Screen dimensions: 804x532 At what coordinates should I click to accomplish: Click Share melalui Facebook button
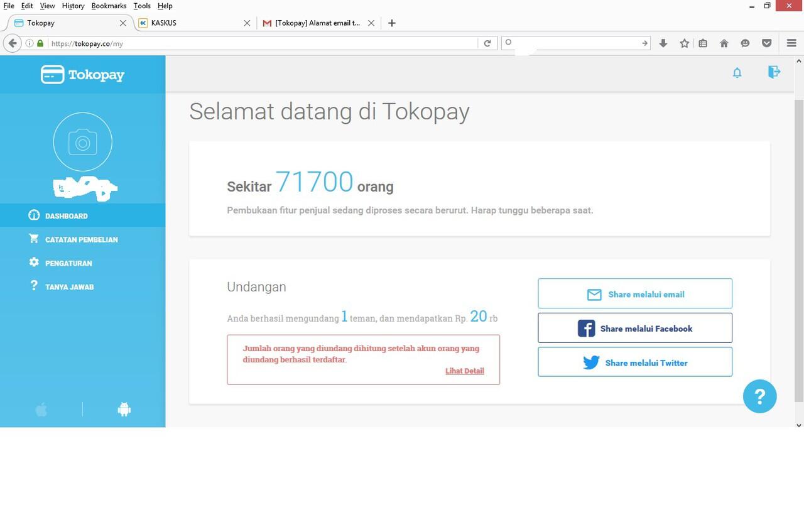(x=634, y=327)
